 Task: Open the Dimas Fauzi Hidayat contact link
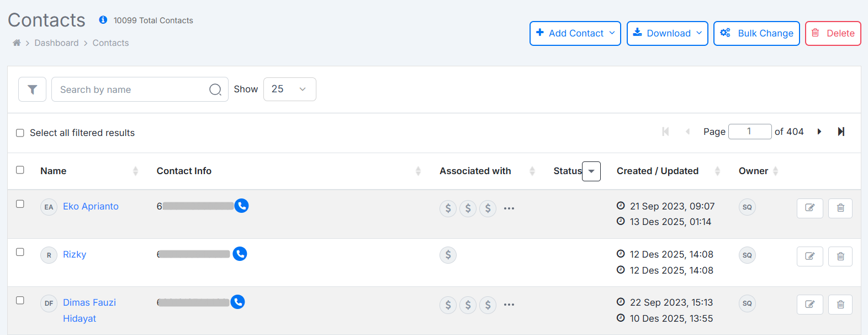coord(89,302)
